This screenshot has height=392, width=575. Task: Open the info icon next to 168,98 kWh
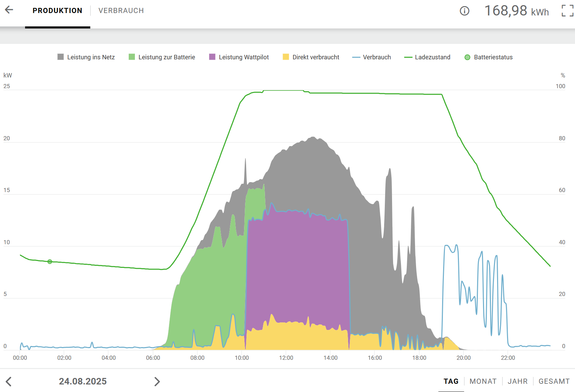pos(464,11)
